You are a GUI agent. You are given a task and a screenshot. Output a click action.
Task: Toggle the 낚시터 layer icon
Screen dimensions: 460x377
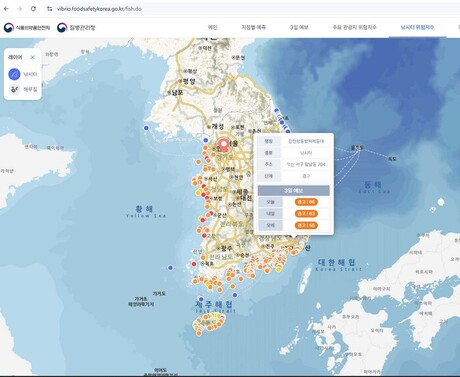pos(14,74)
